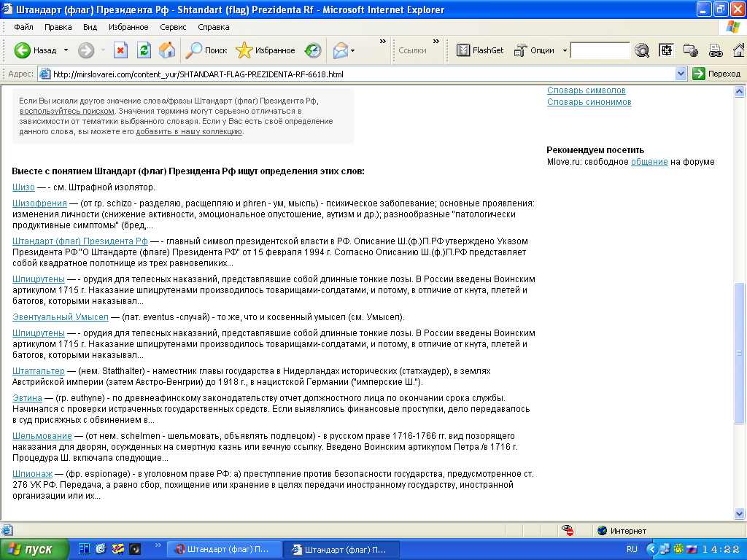Open the Эвтина definition link
Screen dimensions: 747x560
tap(27, 398)
